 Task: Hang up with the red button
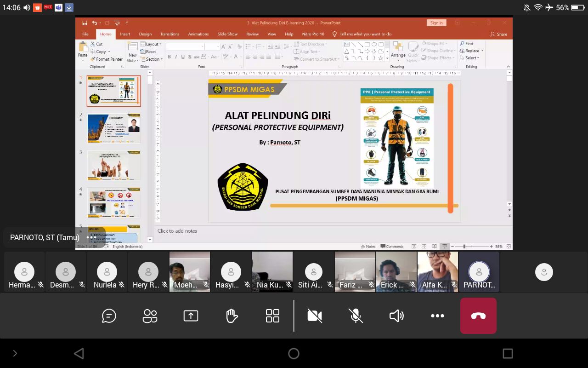point(478,316)
